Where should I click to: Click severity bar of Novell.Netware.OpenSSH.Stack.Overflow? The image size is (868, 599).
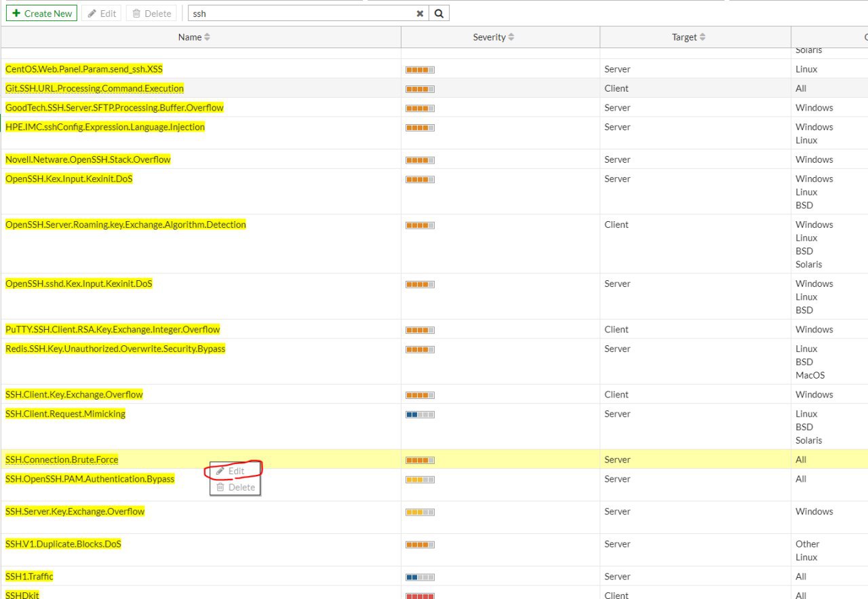click(420, 160)
